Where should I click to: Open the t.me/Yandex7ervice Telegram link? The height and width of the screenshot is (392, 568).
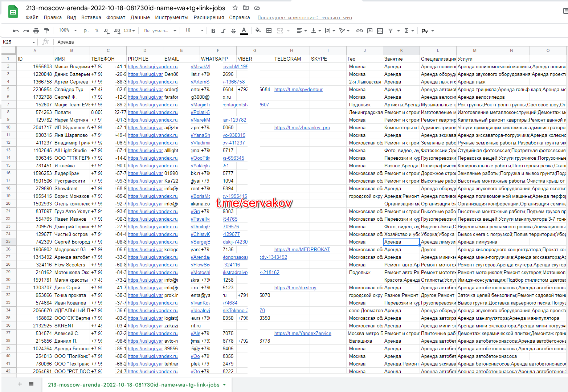(x=303, y=333)
